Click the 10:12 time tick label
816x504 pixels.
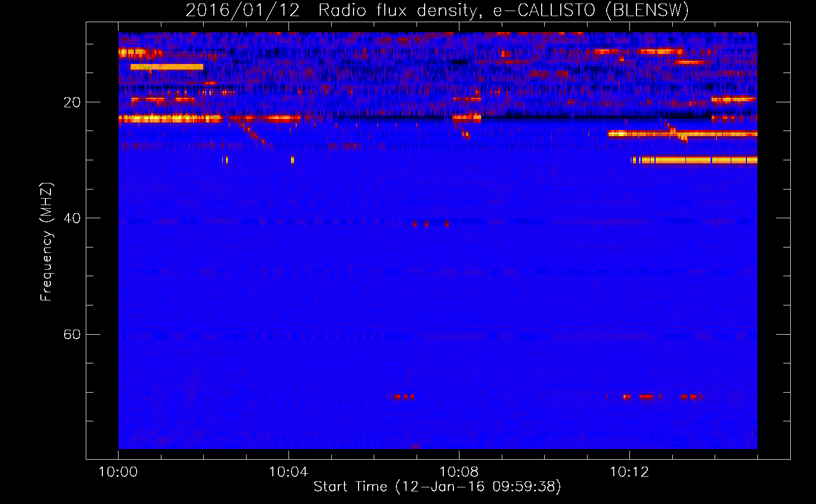629,472
